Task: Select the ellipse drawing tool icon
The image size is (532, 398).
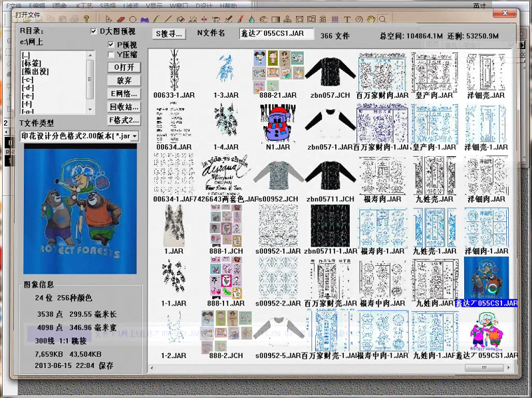Action: (x=132, y=19)
